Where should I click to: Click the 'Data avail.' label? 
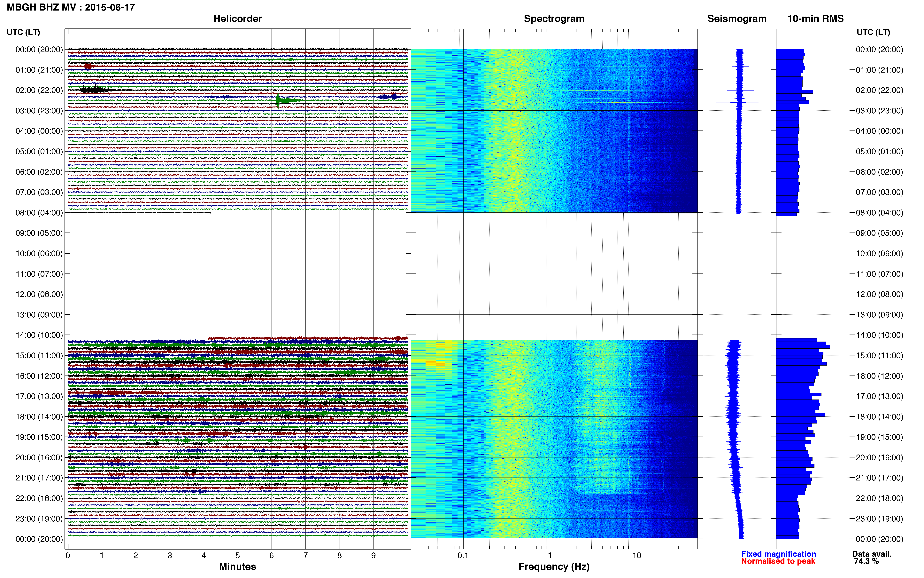click(871, 554)
